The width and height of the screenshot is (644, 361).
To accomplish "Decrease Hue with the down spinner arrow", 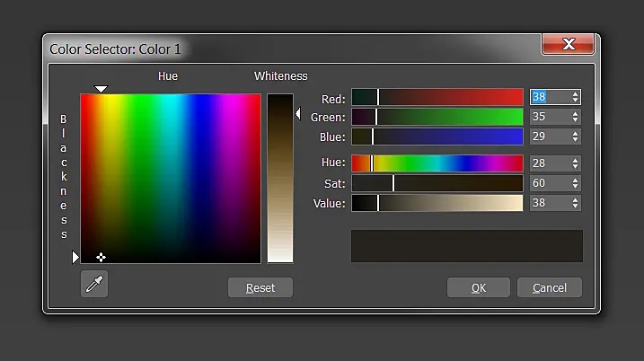I will (x=575, y=167).
